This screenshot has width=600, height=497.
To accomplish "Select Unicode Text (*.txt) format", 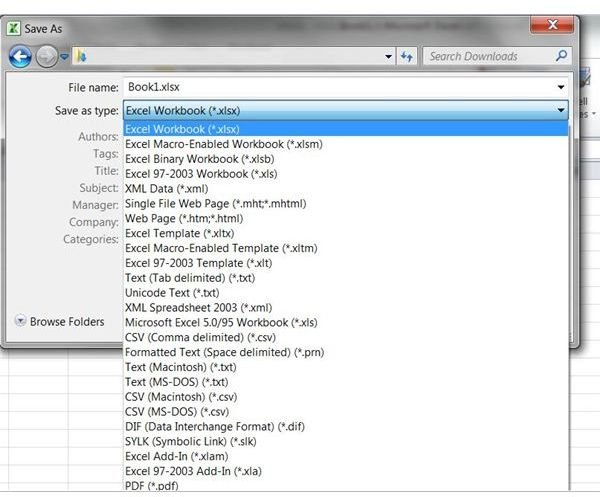I will pyautogui.click(x=346, y=293).
